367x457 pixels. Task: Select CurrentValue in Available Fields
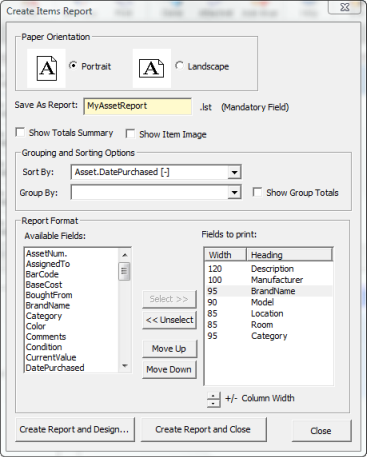pos(72,357)
